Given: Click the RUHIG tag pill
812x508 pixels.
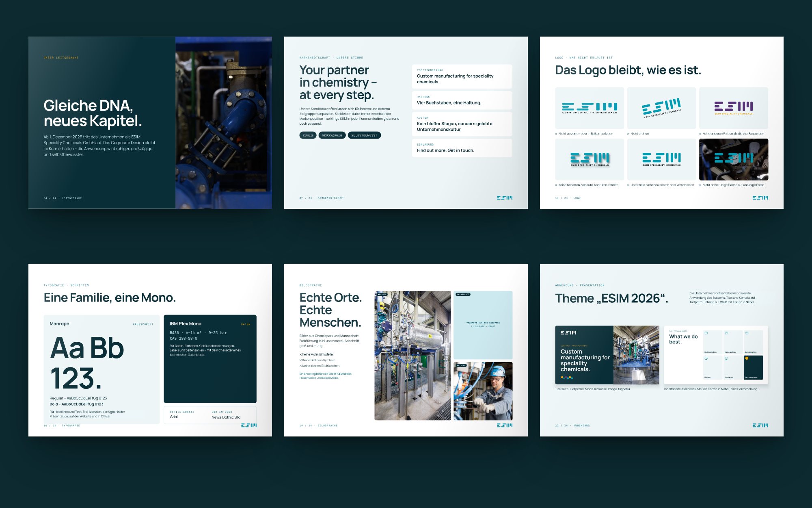Looking at the screenshot, I should tap(308, 135).
